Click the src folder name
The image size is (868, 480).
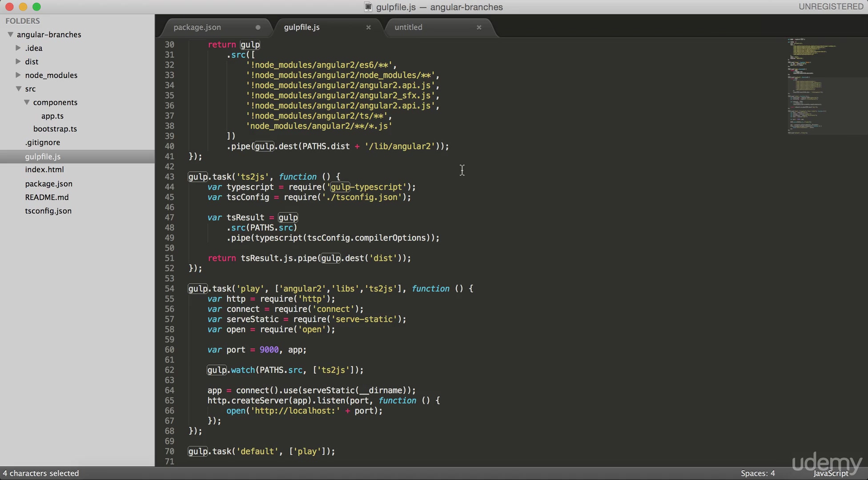point(30,89)
